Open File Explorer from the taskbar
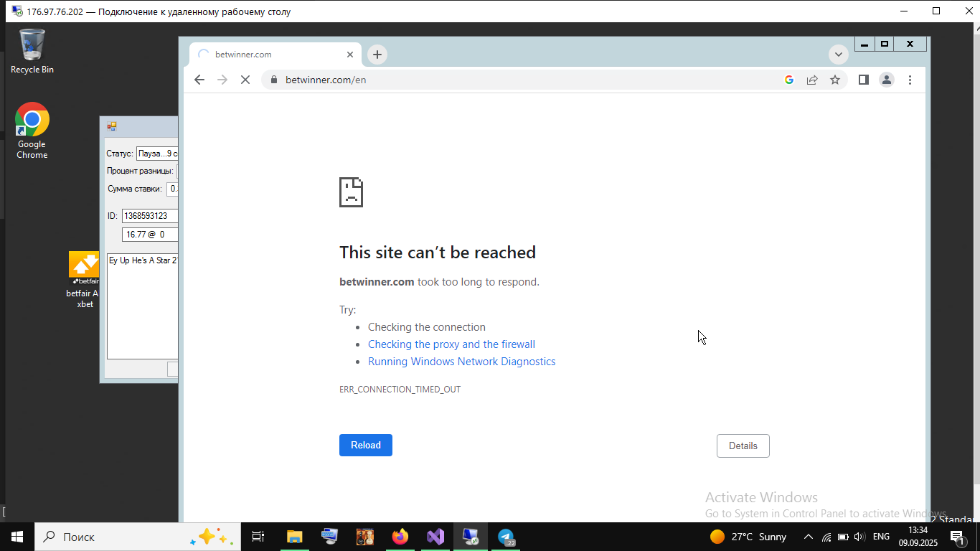The width and height of the screenshot is (980, 551). click(x=294, y=537)
